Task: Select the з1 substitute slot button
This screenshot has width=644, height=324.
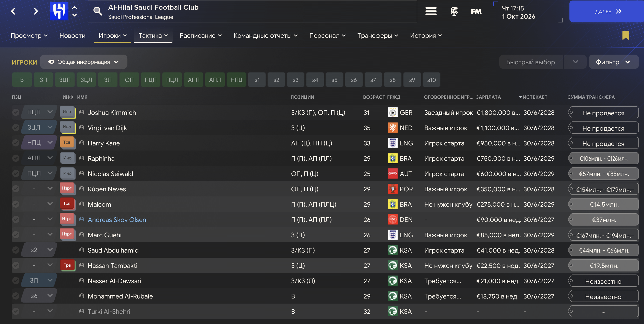Action: coord(257,80)
